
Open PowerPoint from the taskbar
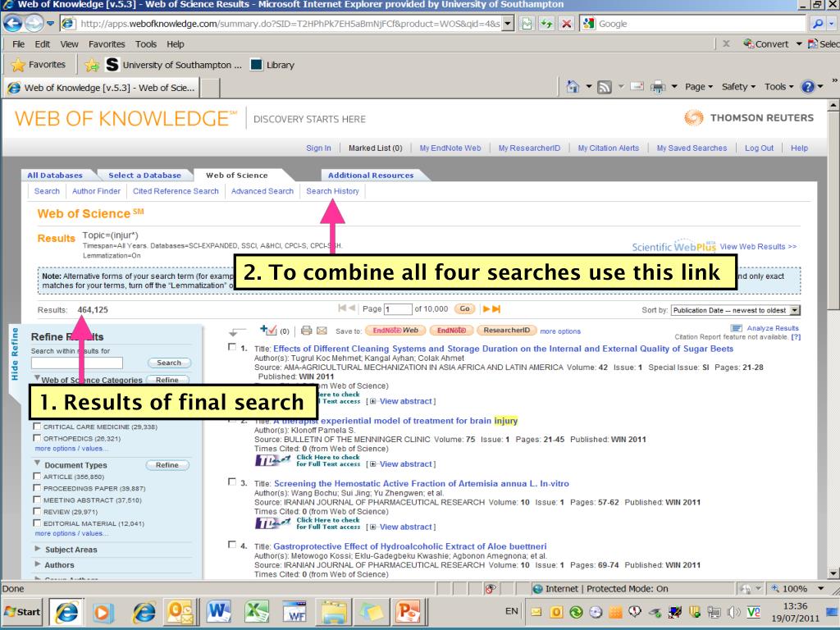click(x=409, y=612)
